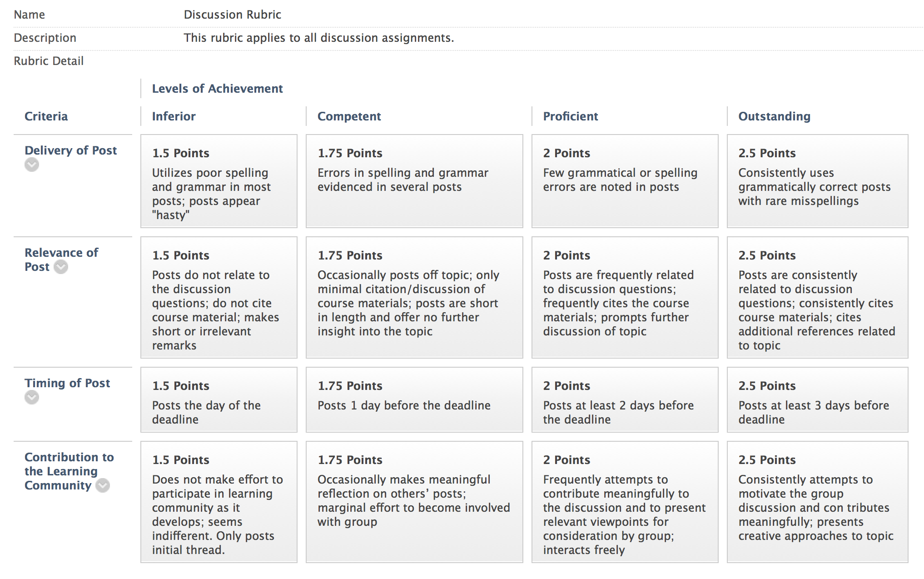
Task: Select the Delivery of Post criterion title
Action: pyautogui.click(x=70, y=150)
